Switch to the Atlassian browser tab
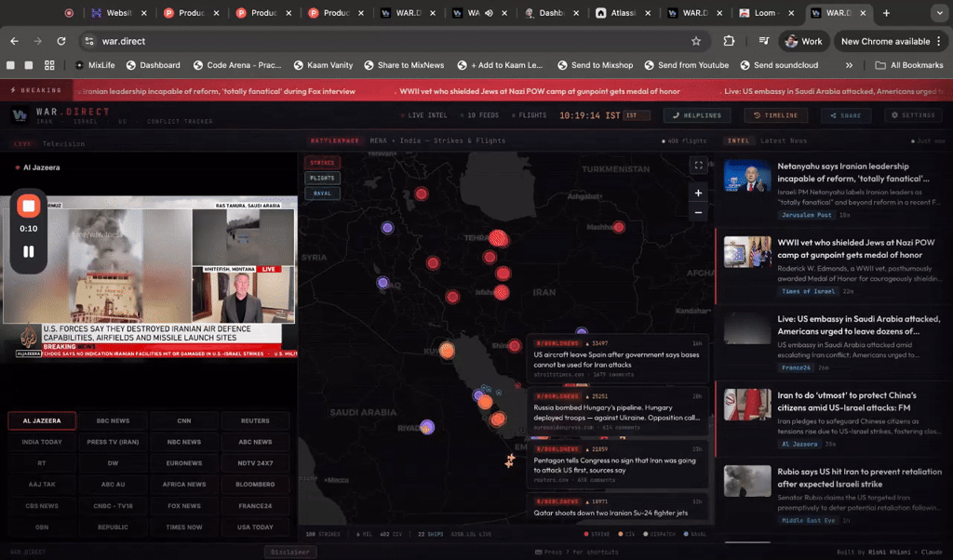Image resolution: width=953 pixels, height=560 pixels. point(624,13)
